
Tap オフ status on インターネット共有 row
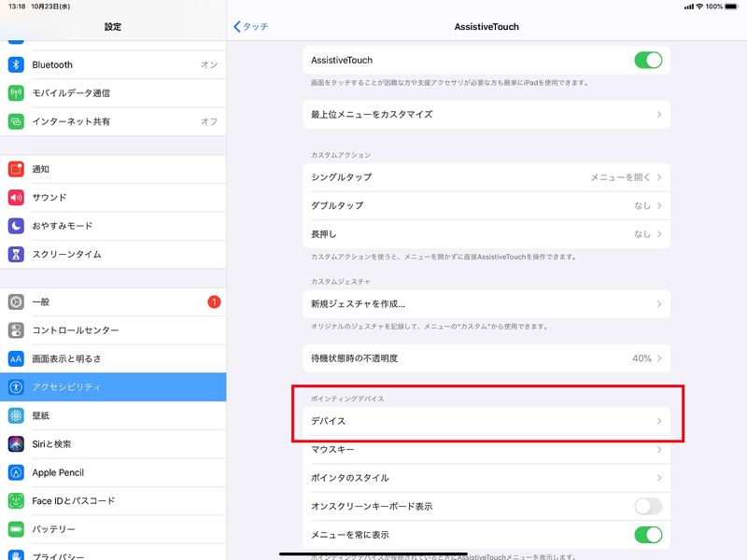pyautogui.click(x=209, y=121)
